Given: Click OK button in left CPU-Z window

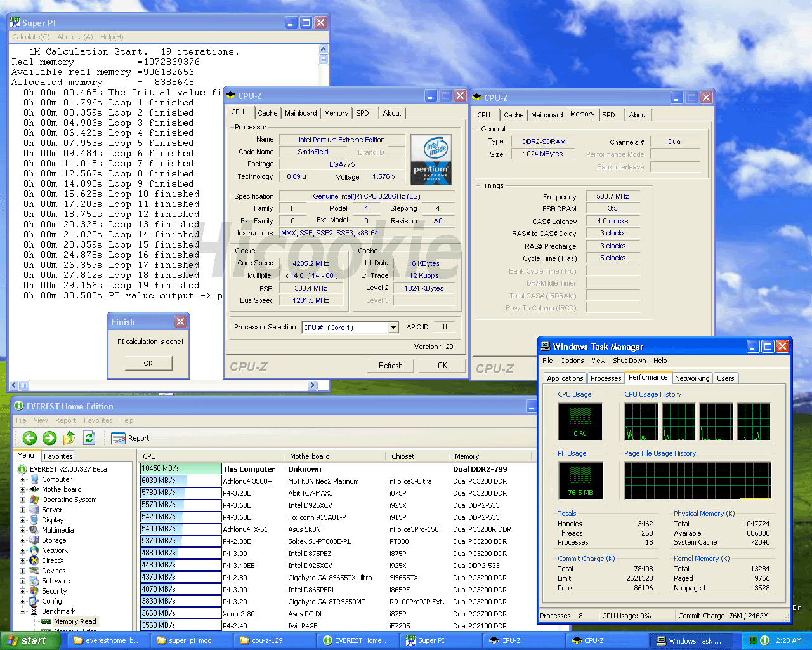Looking at the screenshot, I should tap(442, 366).
